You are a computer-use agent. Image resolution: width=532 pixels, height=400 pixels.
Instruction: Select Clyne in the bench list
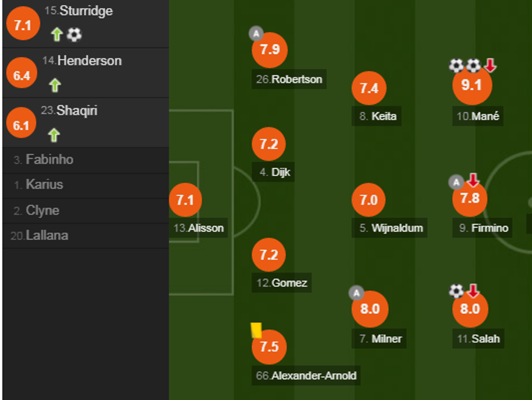point(42,211)
